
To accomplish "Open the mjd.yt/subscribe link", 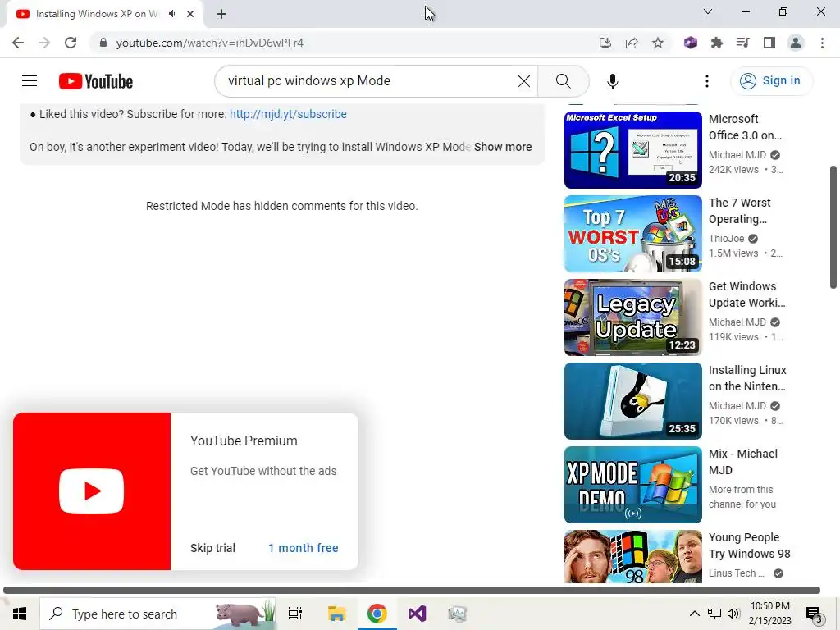I will tap(288, 114).
